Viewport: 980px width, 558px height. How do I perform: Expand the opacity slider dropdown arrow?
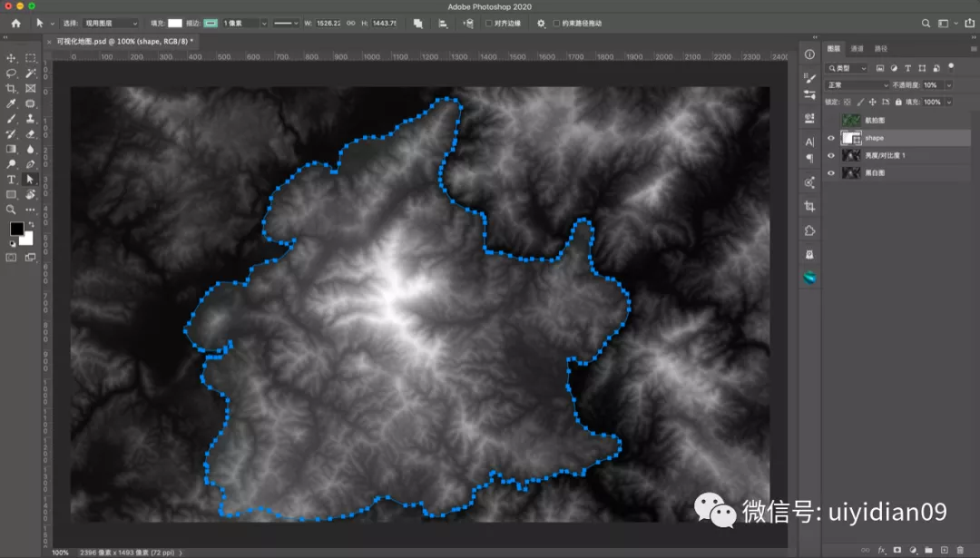tap(949, 85)
